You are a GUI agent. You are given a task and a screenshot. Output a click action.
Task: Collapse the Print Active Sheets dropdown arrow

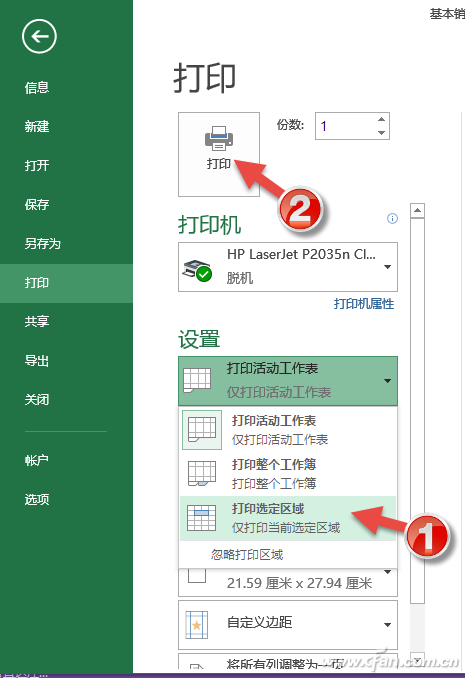388,381
